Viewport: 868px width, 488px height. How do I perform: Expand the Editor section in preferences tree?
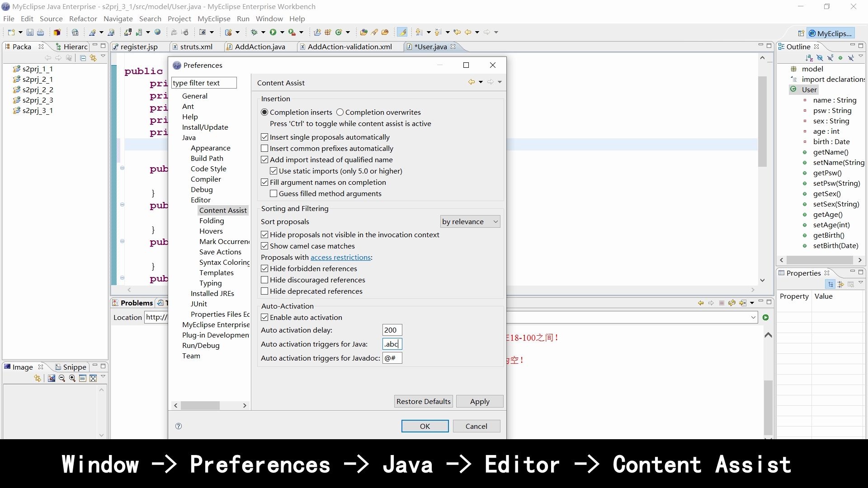[x=200, y=200]
